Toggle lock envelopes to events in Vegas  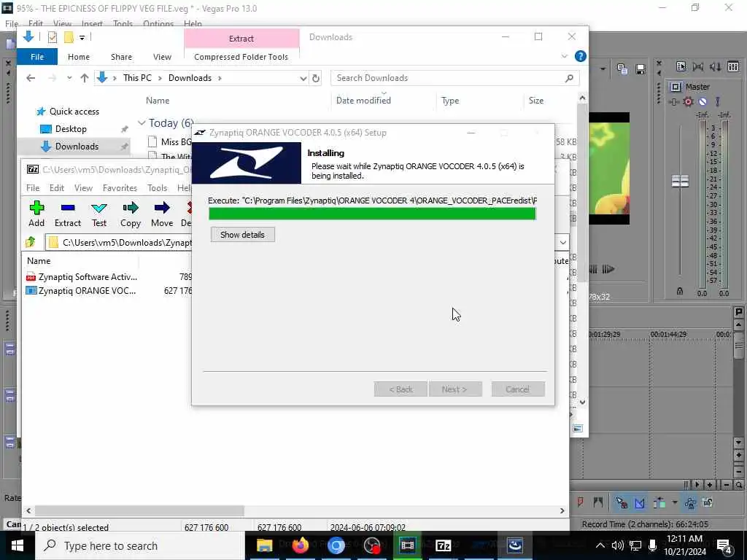point(690,502)
